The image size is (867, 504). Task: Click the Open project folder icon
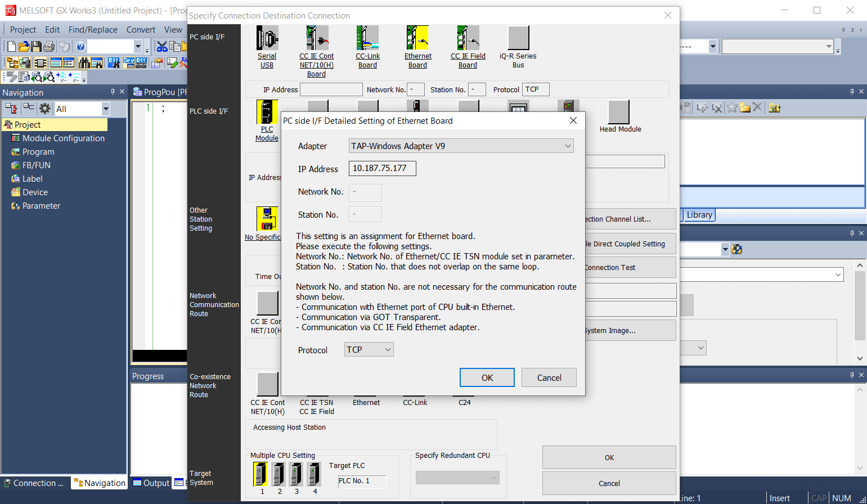24,46
